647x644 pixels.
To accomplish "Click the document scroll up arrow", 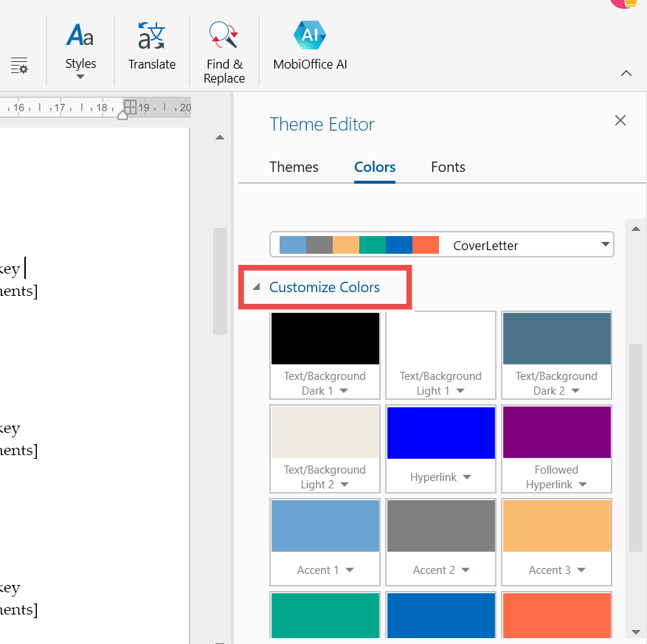I will coord(220,137).
